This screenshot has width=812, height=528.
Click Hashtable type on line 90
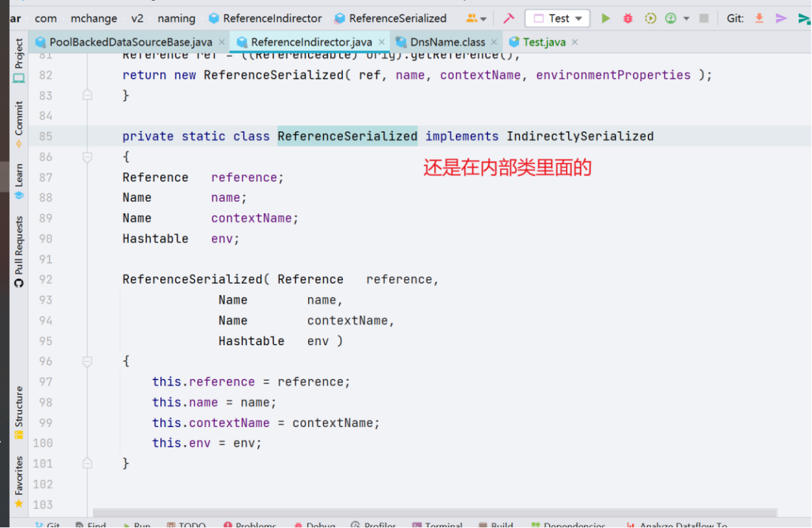(x=156, y=239)
